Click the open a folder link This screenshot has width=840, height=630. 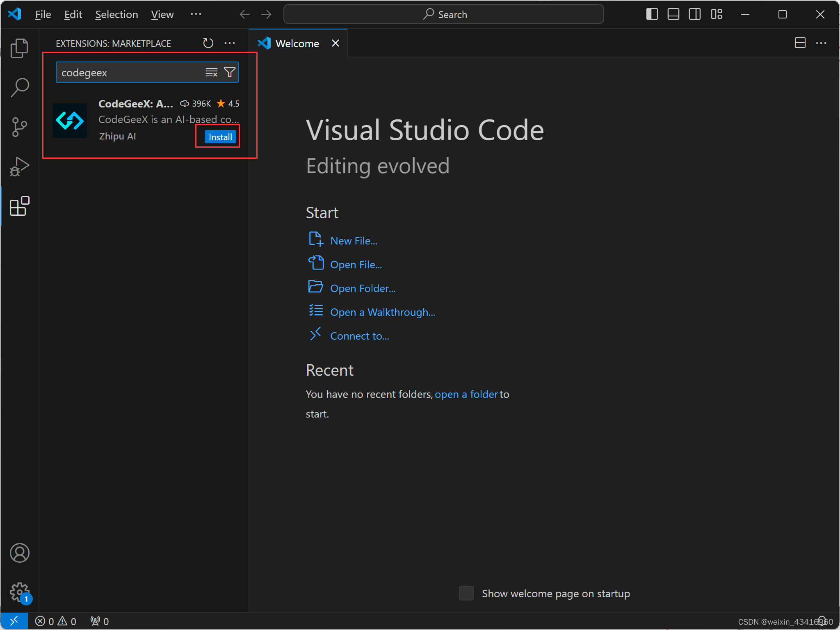[466, 394]
